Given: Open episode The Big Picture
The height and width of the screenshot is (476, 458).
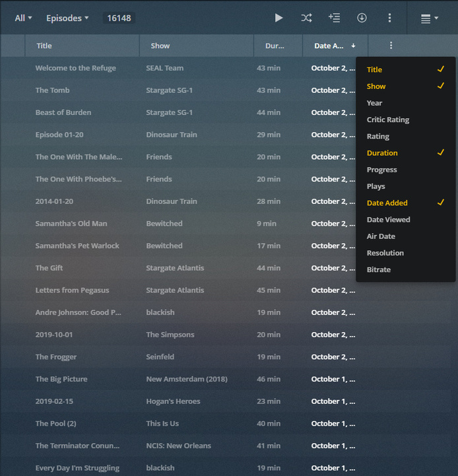Looking at the screenshot, I should pyautogui.click(x=61, y=379).
